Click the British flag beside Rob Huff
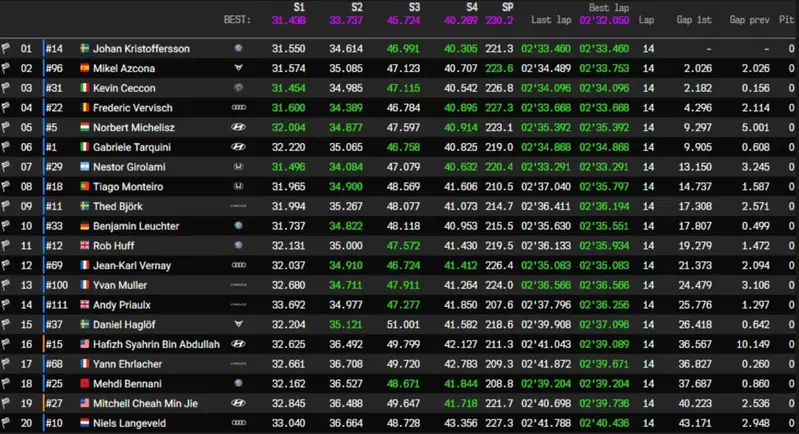This screenshot has height=434, width=799. click(85, 246)
